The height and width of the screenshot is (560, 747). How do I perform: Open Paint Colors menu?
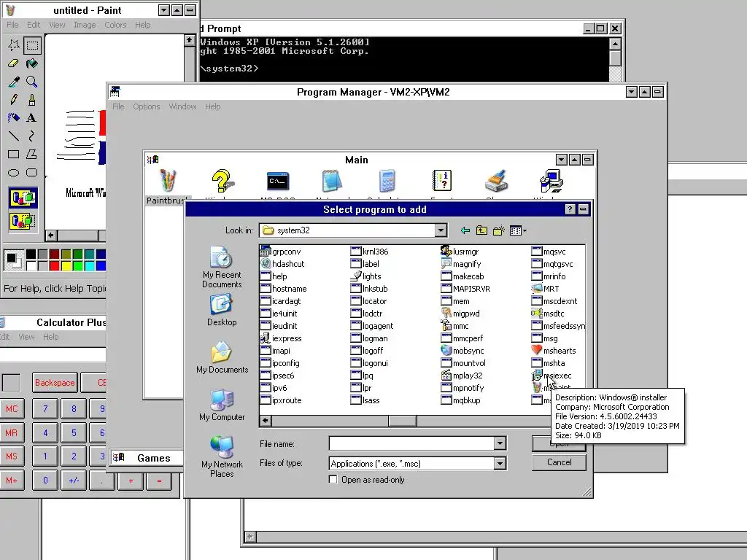[116, 25]
